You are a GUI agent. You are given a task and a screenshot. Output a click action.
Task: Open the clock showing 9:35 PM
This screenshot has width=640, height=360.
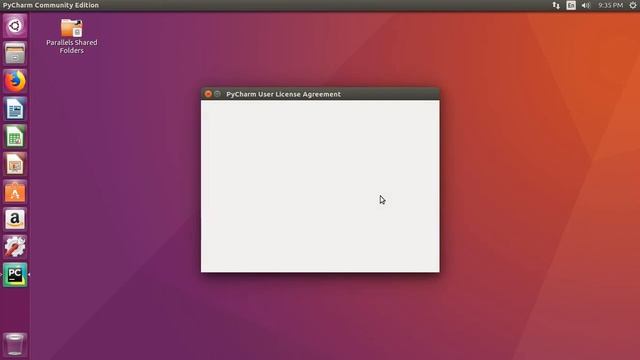click(x=610, y=5)
